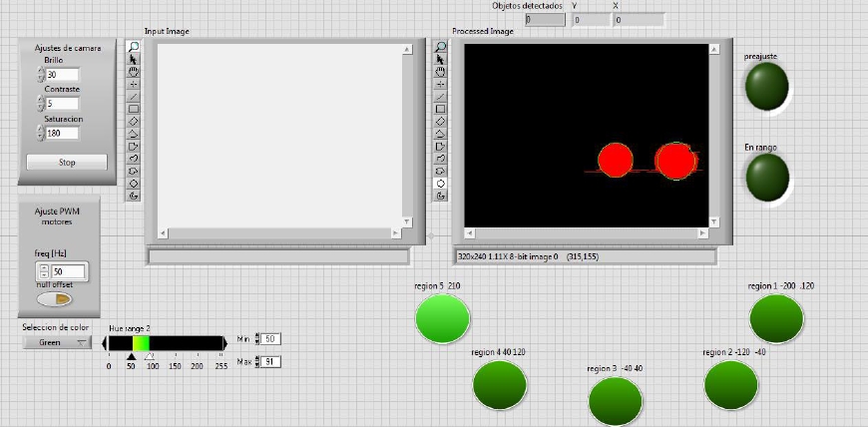This screenshot has width=868, height=427.
Task: Select the Zoom tool beside Processed Image
Action: click(x=441, y=47)
